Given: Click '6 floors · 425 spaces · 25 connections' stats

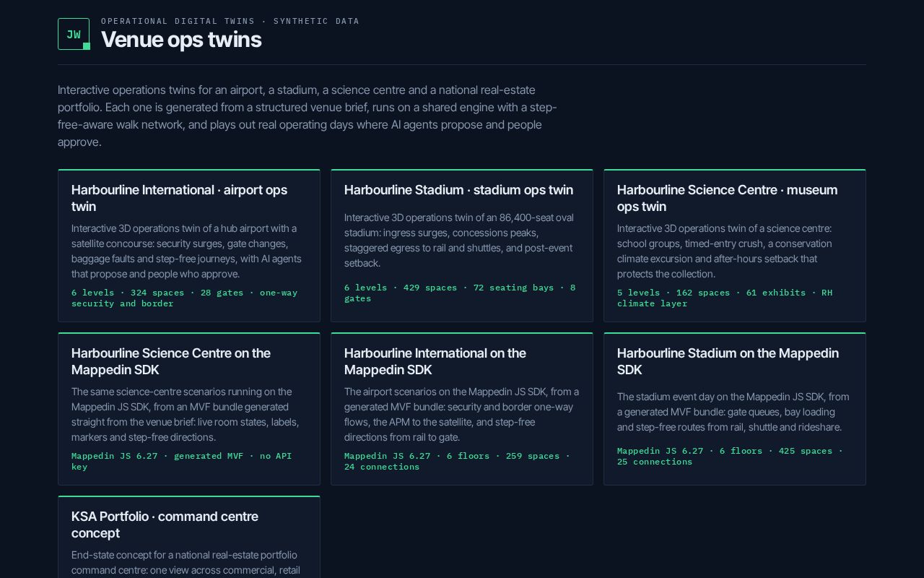Looking at the screenshot, I should tap(730, 456).
